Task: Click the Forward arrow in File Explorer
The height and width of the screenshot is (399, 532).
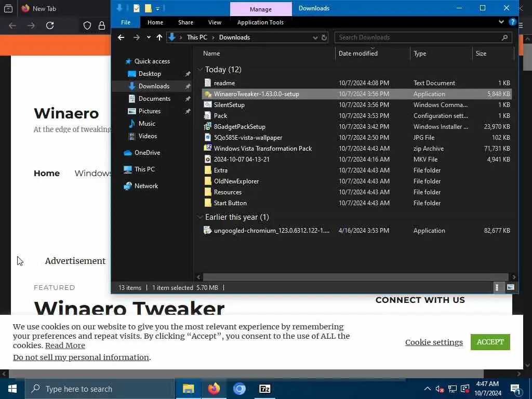Action: pyautogui.click(x=137, y=37)
